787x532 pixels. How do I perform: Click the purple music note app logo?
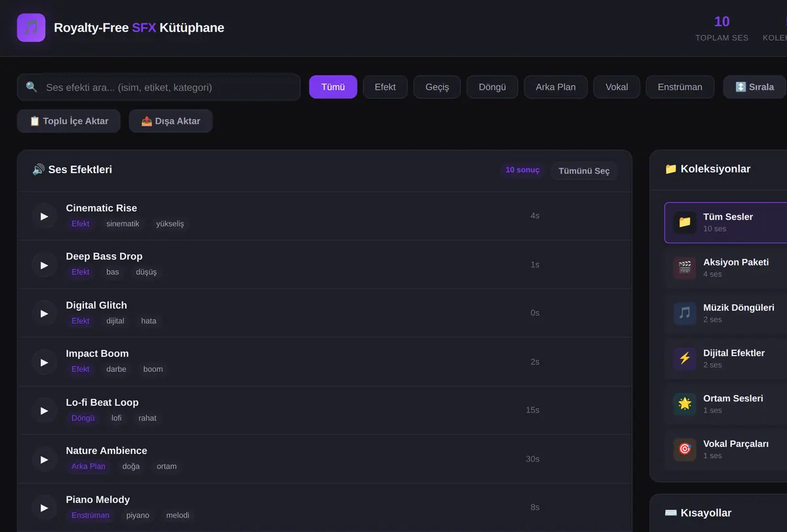click(x=31, y=28)
